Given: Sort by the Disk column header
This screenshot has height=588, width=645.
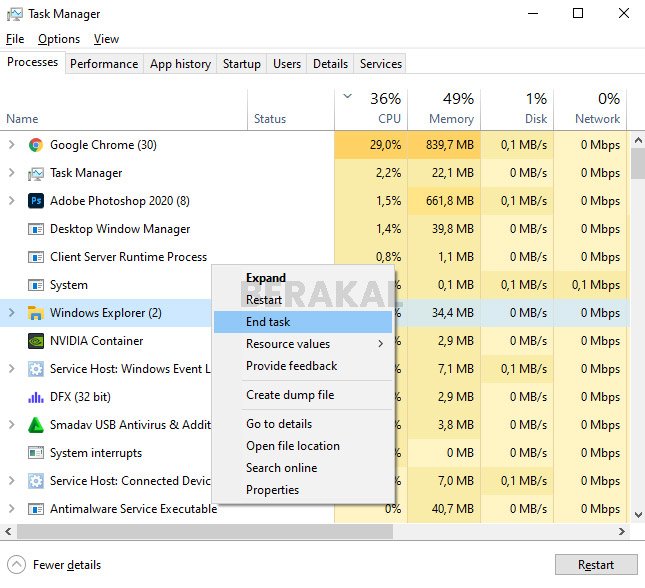Looking at the screenshot, I should pos(517,110).
